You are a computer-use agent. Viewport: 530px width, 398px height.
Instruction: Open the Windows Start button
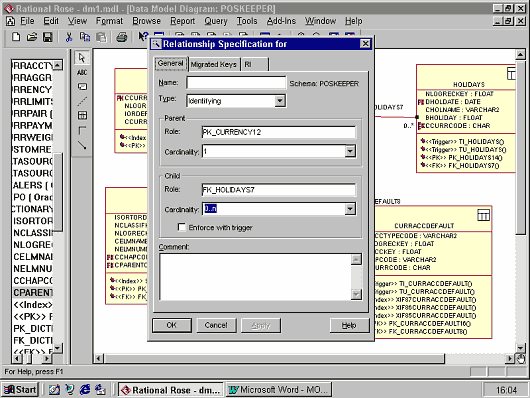[x=21, y=390]
